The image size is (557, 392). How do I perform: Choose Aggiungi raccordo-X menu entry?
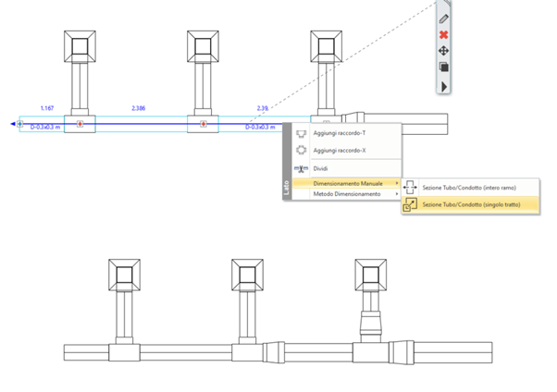[x=338, y=151]
